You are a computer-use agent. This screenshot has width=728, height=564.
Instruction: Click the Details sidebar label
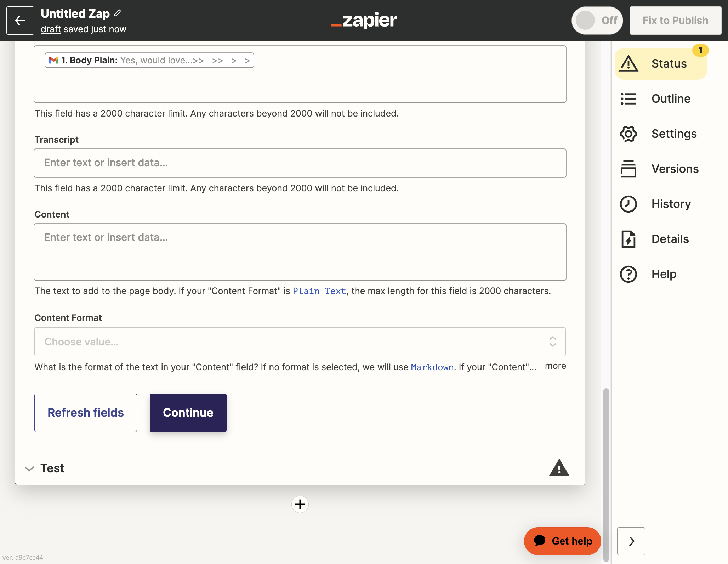point(670,239)
